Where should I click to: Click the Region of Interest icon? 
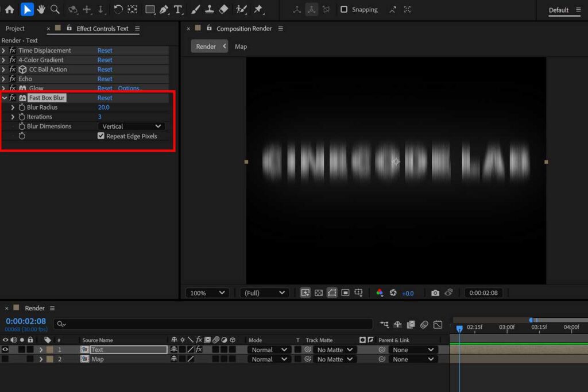(x=345, y=293)
